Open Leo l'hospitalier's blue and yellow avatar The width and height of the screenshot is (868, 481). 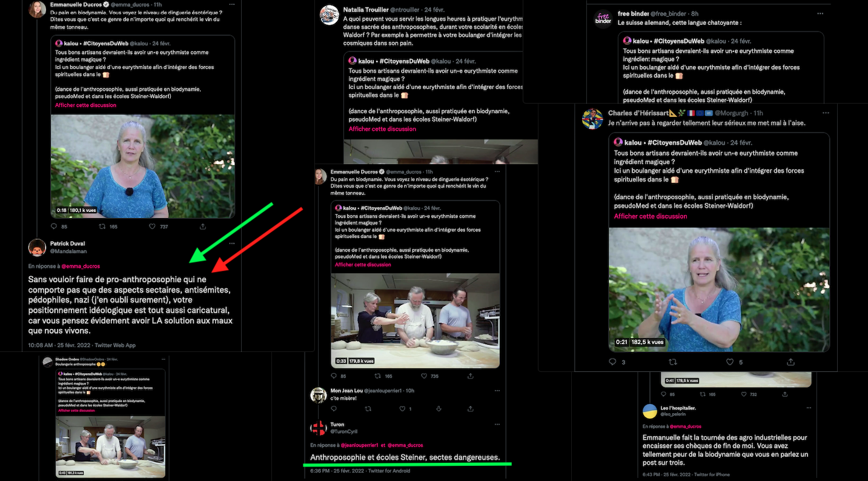tap(650, 411)
